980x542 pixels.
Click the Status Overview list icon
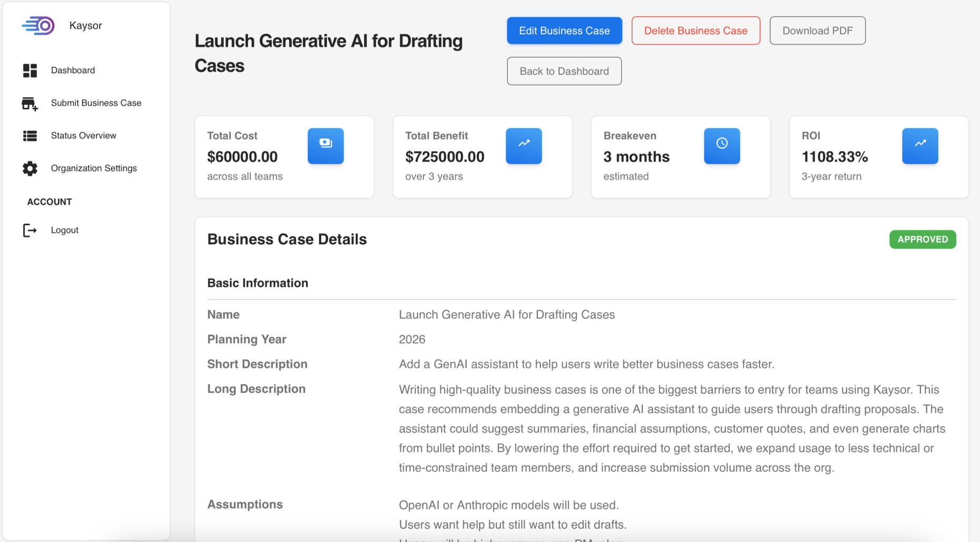[x=30, y=136]
